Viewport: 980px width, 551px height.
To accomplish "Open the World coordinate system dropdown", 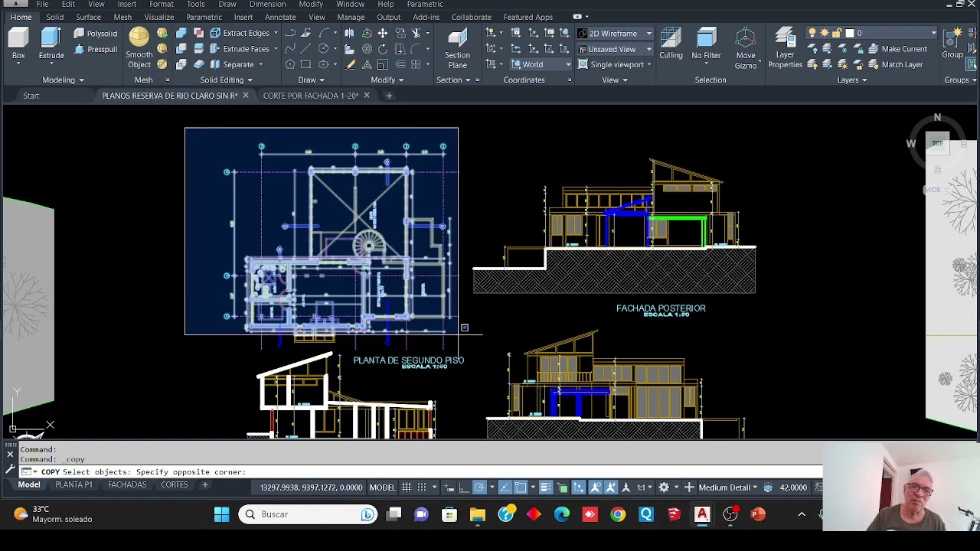I will coord(541,65).
